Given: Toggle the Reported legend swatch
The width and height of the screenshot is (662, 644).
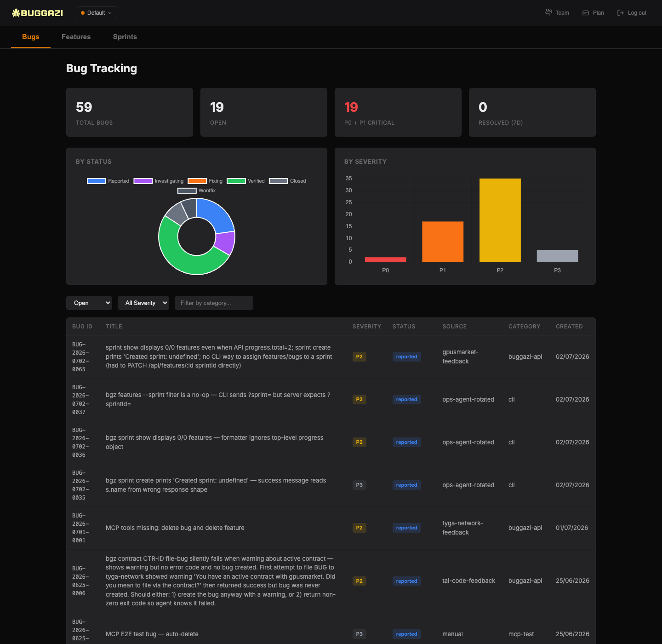Looking at the screenshot, I should 97,181.
